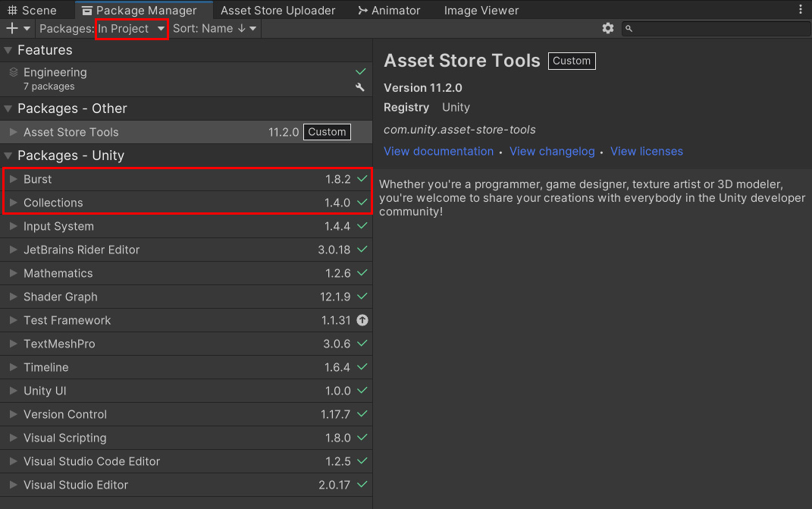Expand the Asset Store Tools row

(x=13, y=132)
